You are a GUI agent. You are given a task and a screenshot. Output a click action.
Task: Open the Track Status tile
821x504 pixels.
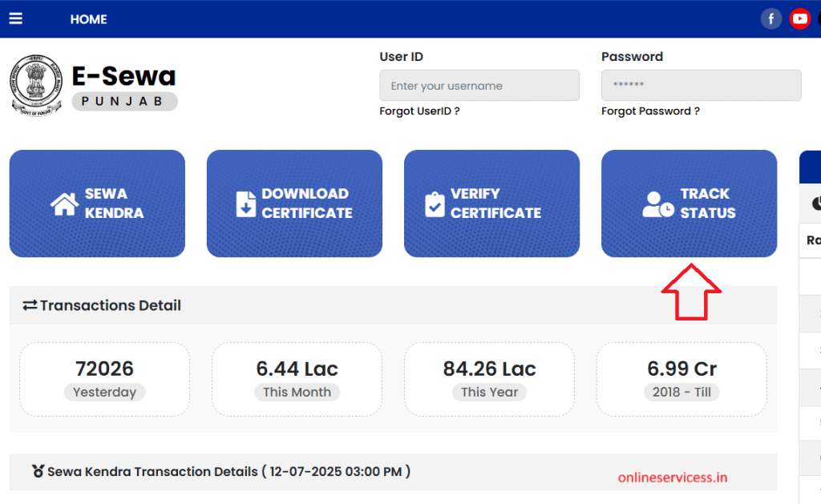tap(689, 204)
